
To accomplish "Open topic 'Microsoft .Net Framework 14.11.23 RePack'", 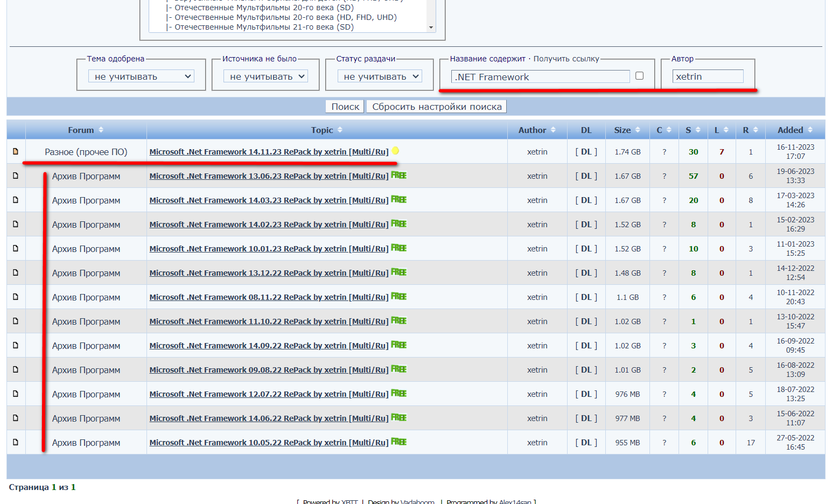I will [x=269, y=152].
